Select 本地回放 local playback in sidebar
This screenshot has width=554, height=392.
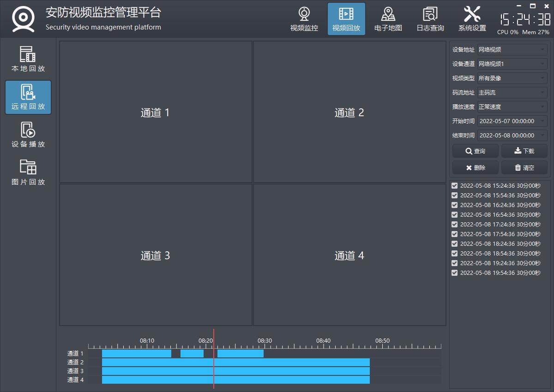[x=28, y=59]
